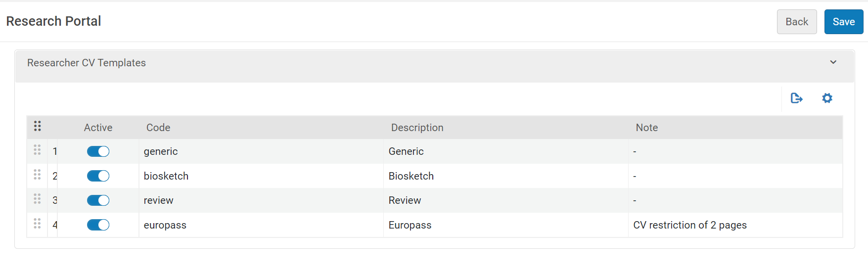This screenshot has height=279, width=868.
Task: Grab drag handle for europass row
Action: coord(37,224)
